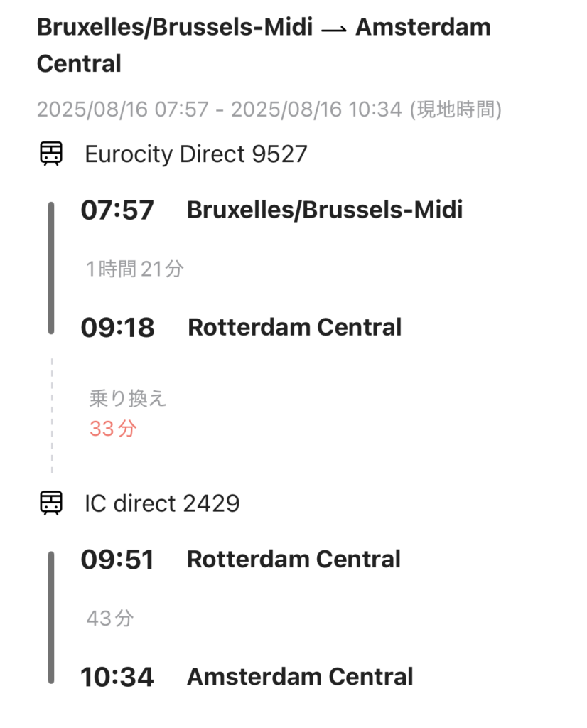Tap the 乗り換え transfer label
This screenshot has width=587, height=728.
[x=128, y=398]
